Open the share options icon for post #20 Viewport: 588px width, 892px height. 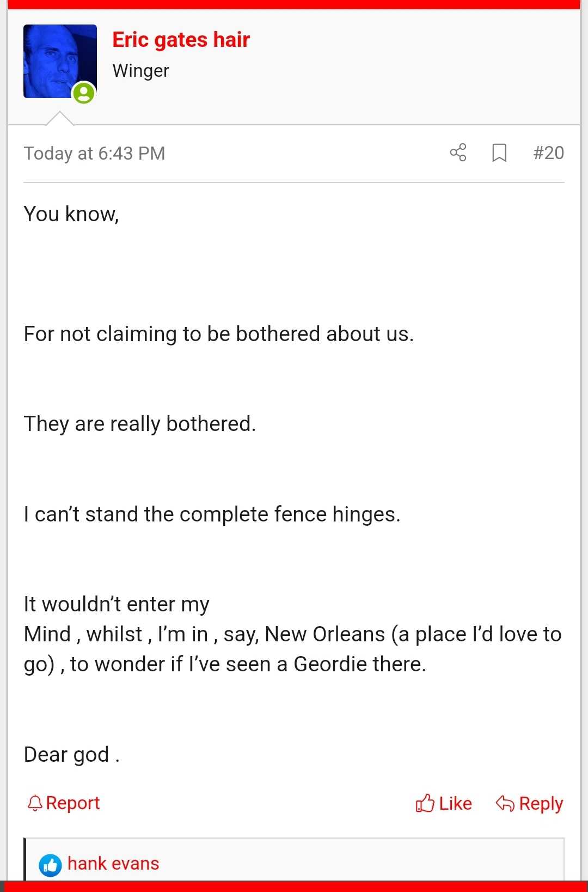click(x=458, y=153)
